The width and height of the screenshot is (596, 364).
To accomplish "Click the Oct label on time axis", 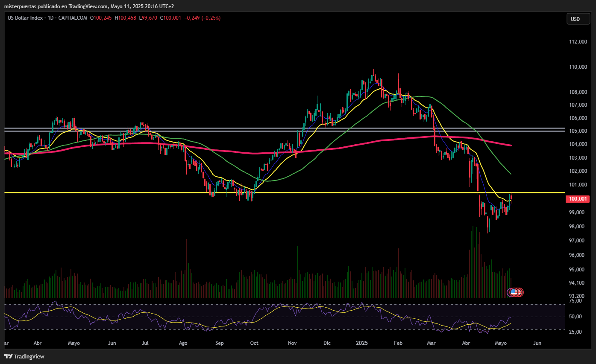I will (254, 343).
